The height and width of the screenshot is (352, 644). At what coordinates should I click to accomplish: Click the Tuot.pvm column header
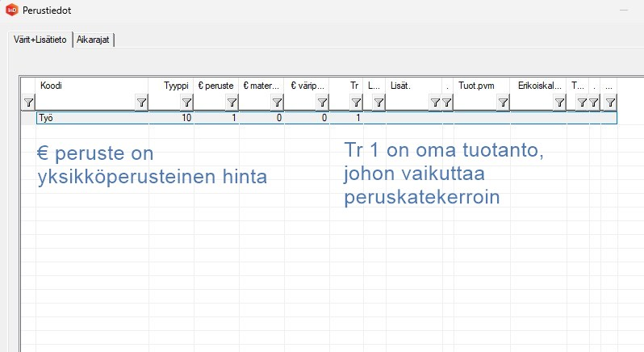[x=482, y=86]
